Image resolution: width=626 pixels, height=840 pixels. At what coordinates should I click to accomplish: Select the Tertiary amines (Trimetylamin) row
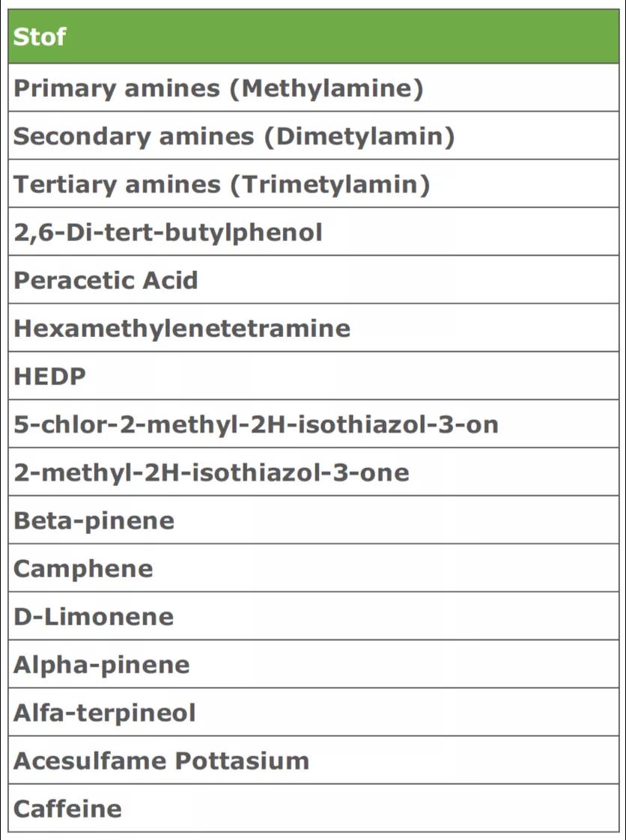(x=222, y=185)
